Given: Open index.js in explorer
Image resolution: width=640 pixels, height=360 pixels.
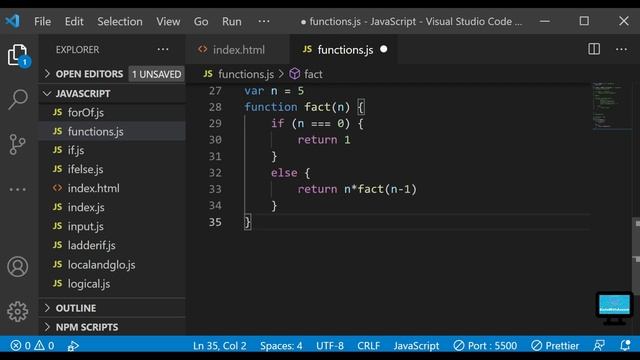Looking at the screenshot, I should 112,207.
